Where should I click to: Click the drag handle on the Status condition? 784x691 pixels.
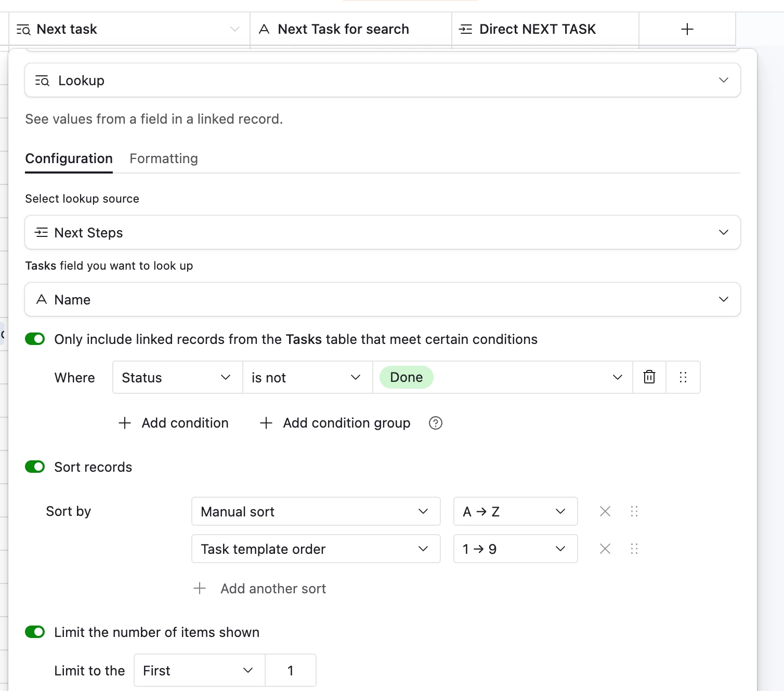coord(683,377)
